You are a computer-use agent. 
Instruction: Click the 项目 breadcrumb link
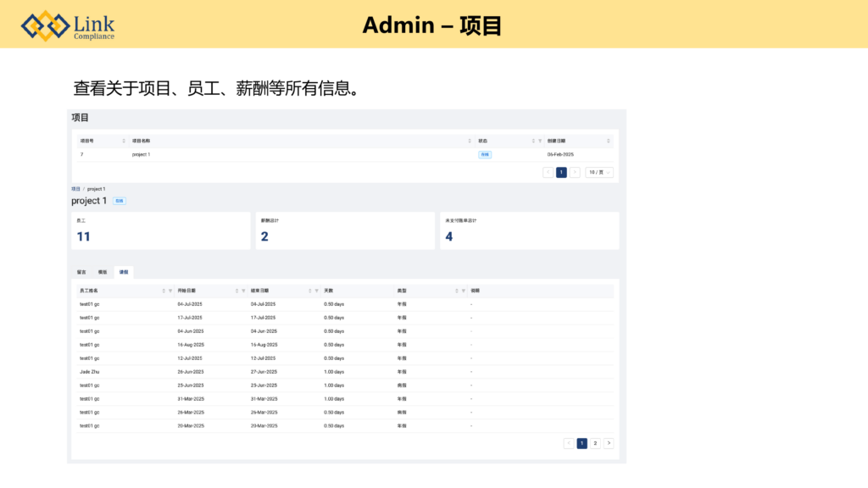[x=75, y=189]
